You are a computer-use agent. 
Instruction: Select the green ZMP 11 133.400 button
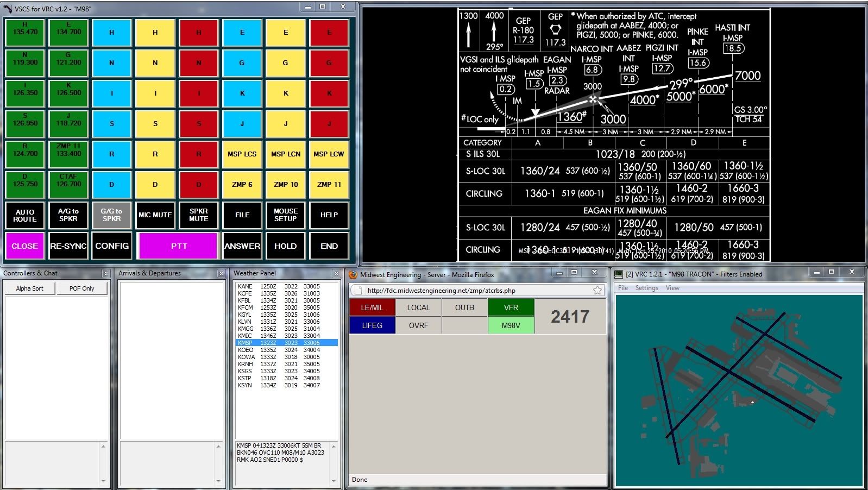pos(68,154)
